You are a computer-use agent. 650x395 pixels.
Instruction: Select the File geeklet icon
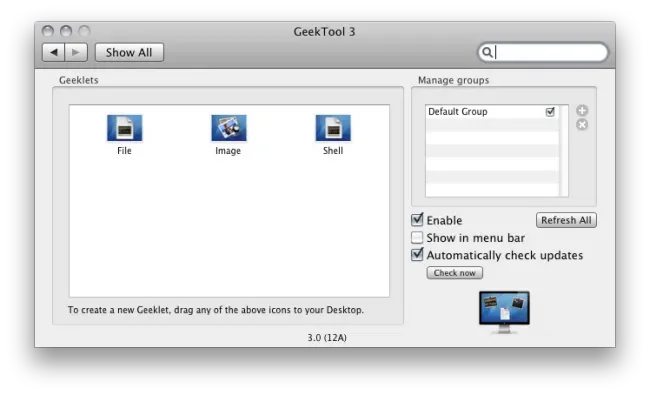pyautogui.click(x=124, y=128)
